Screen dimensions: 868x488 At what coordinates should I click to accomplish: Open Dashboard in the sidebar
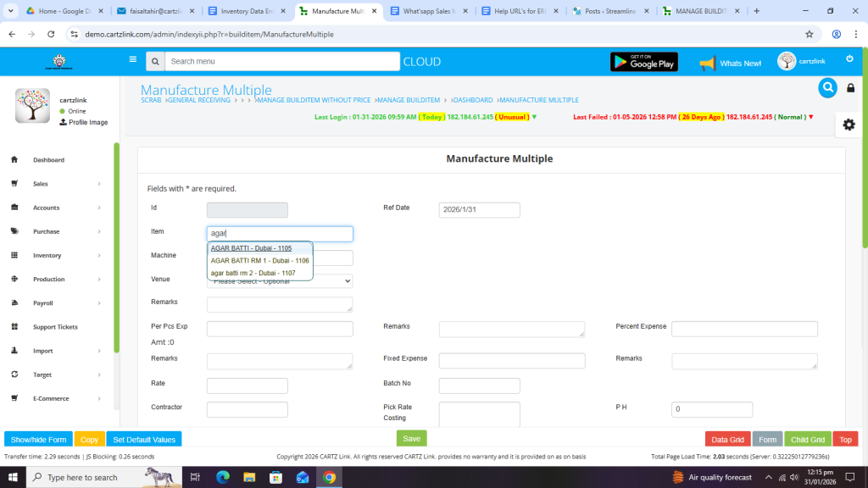coord(48,160)
